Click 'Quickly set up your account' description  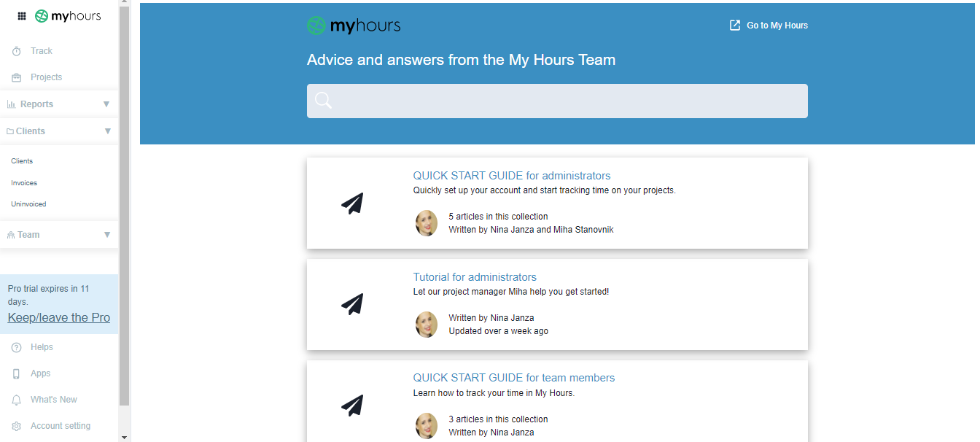click(545, 190)
